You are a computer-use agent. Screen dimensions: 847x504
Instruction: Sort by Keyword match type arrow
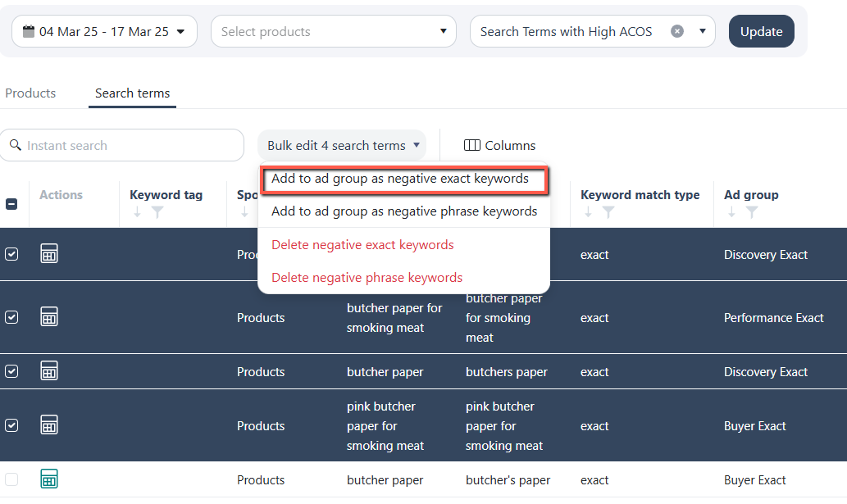tap(588, 212)
